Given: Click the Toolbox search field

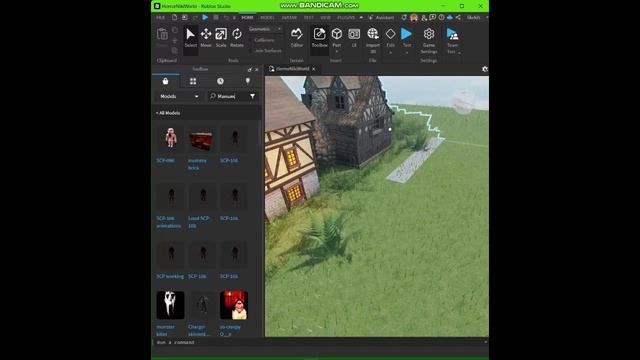Looking at the screenshot, I should [229, 96].
